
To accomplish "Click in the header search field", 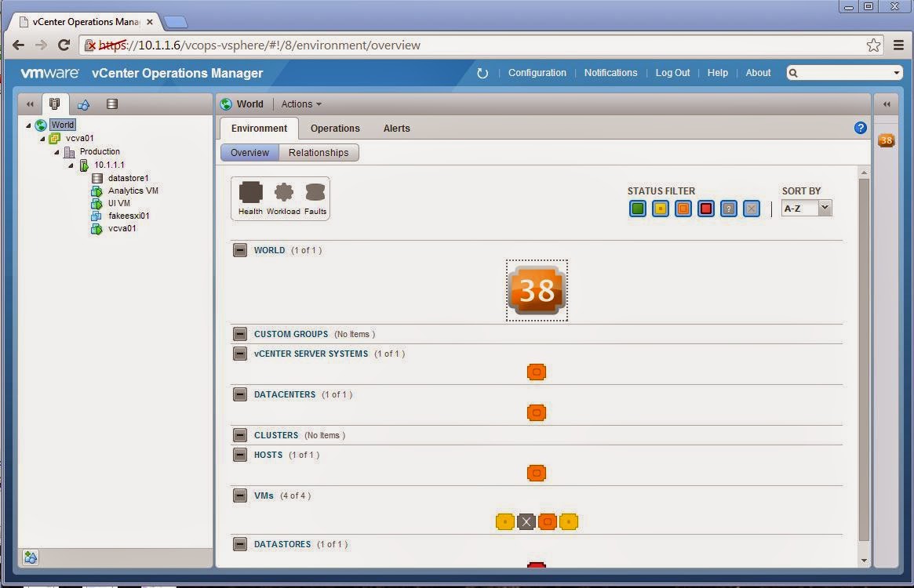I will tap(843, 73).
